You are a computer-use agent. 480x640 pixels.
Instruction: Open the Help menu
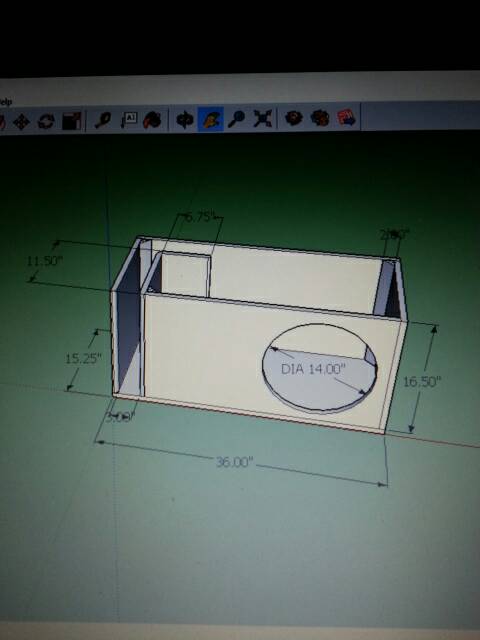[6, 102]
